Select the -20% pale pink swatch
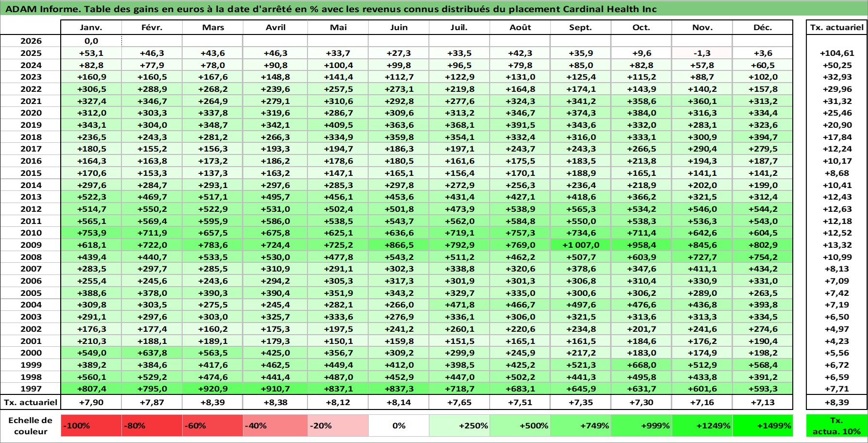Viewport: 868px width, 443px height. [x=338, y=426]
